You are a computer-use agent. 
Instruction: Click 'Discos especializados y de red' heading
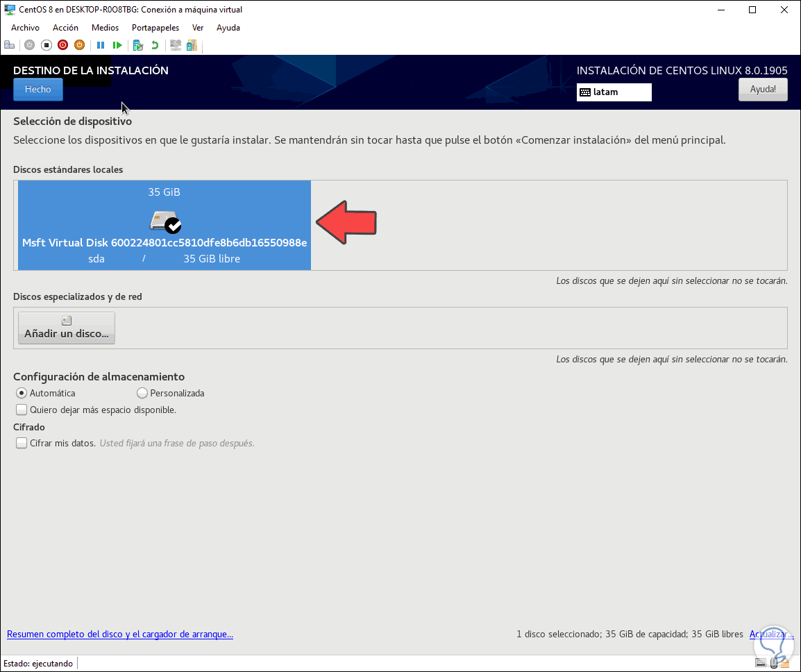[x=78, y=297]
